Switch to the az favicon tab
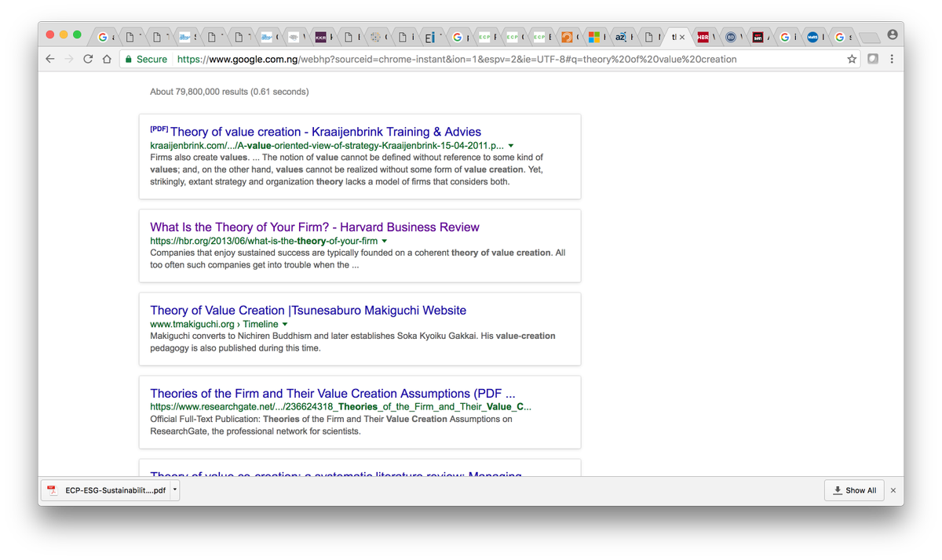This screenshot has width=942, height=560. pyautogui.click(x=621, y=37)
